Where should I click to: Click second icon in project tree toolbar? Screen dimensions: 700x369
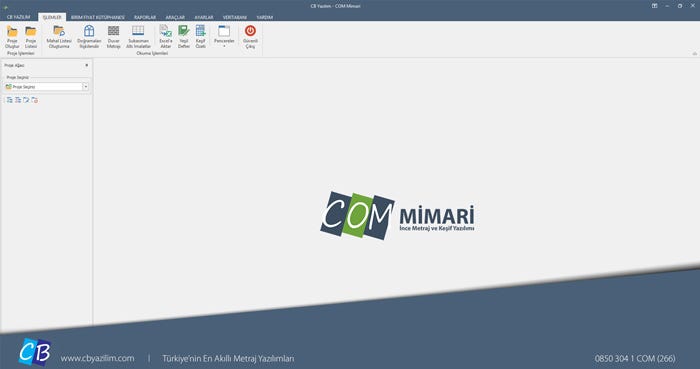pyautogui.click(x=18, y=100)
